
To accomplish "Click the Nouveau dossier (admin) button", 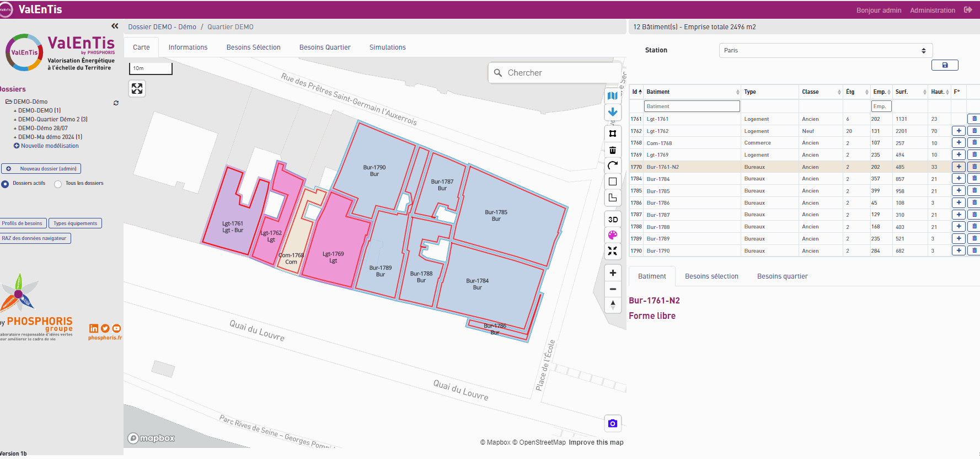I will (41, 169).
